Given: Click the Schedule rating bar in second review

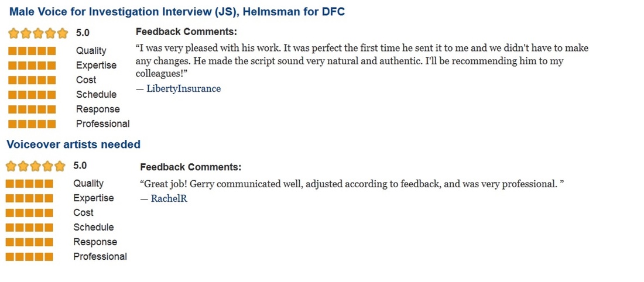Looking at the screenshot, I should 29,228.
